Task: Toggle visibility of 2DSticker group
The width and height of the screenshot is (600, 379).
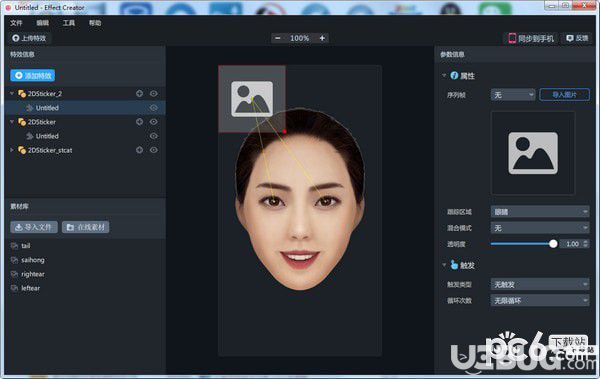Action: pyautogui.click(x=153, y=122)
